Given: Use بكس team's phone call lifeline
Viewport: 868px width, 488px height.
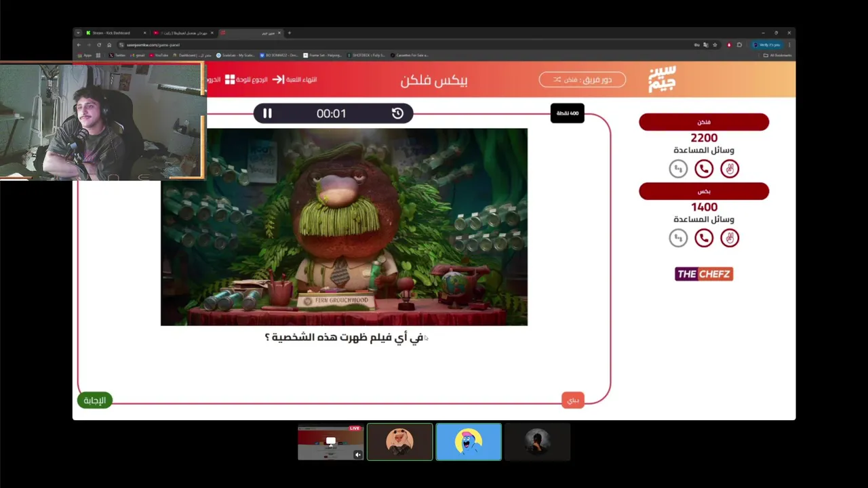Looking at the screenshot, I should 704,238.
